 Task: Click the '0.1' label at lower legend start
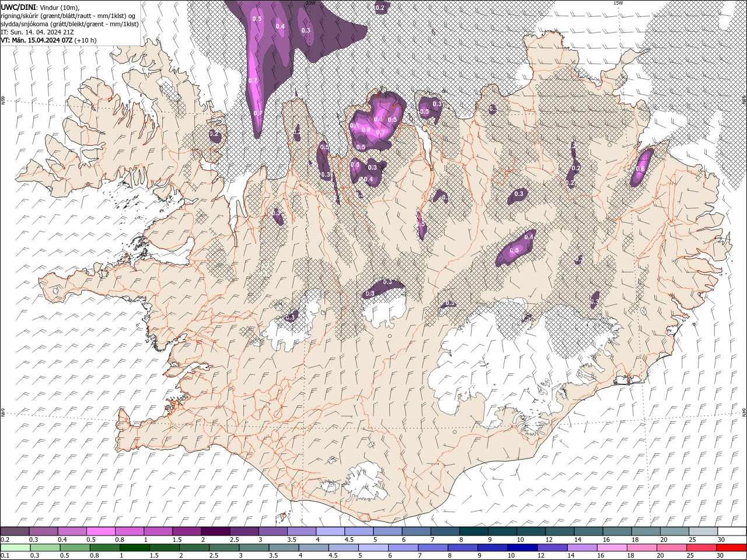[5, 556]
